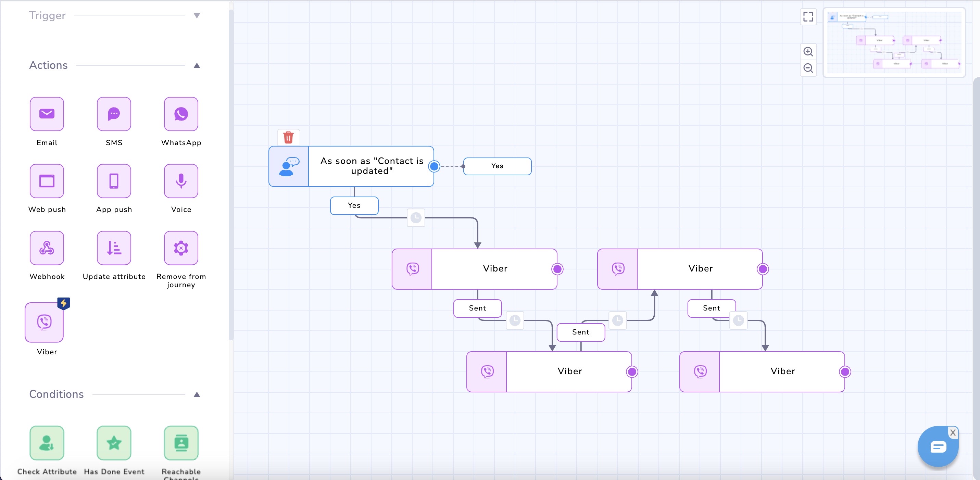The image size is (980, 480).
Task: Select the WhatsApp action icon
Action: pos(181,114)
